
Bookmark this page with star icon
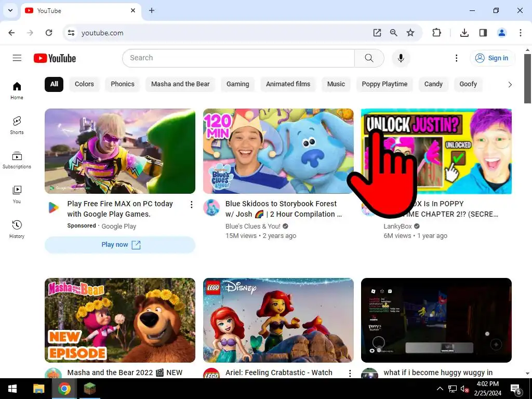click(410, 33)
